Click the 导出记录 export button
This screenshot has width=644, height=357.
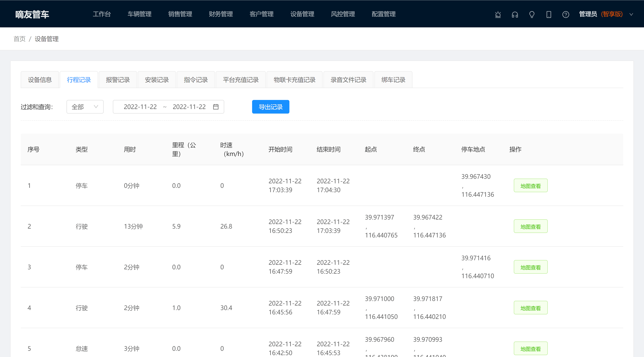pyautogui.click(x=271, y=107)
